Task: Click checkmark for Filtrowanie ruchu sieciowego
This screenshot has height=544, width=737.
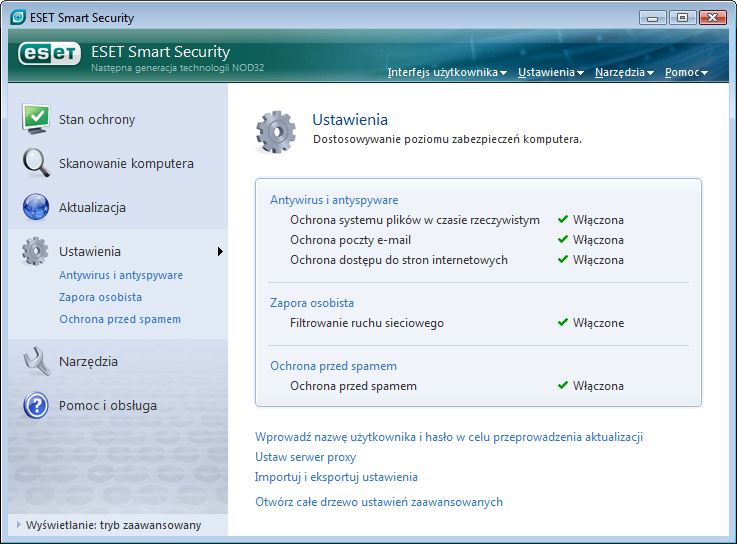Action: click(x=563, y=322)
